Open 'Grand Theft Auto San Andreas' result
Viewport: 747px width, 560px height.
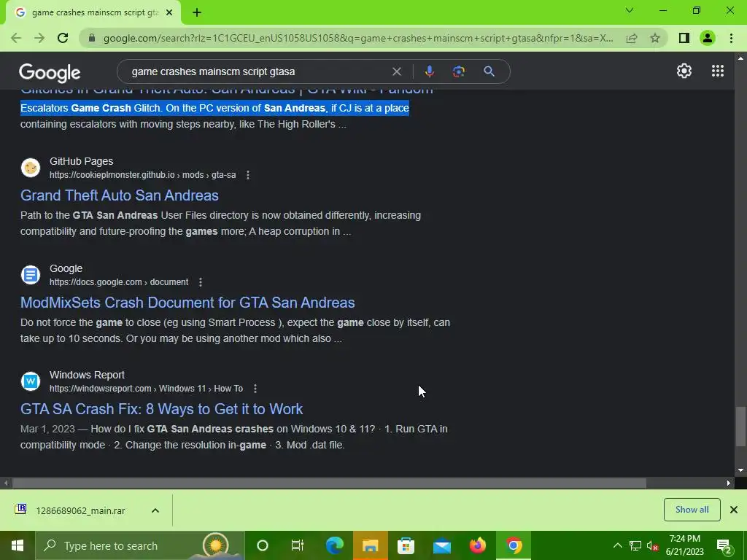(120, 195)
